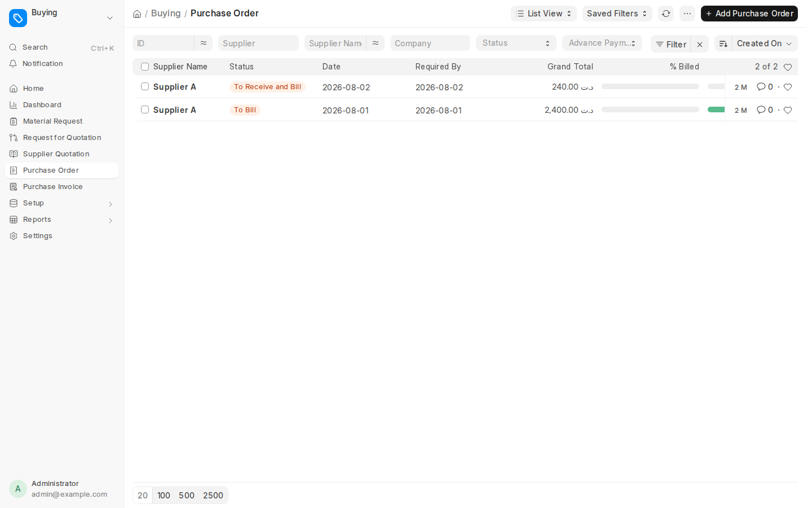Check the To Receive and Bill row
Image resolution: width=812 pixels, height=508 pixels.
tap(145, 86)
